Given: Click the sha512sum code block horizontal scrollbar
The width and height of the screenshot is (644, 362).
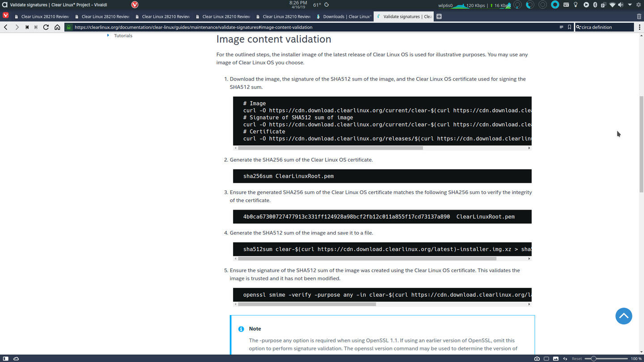Looking at the screenshot, I should [367, 258].
